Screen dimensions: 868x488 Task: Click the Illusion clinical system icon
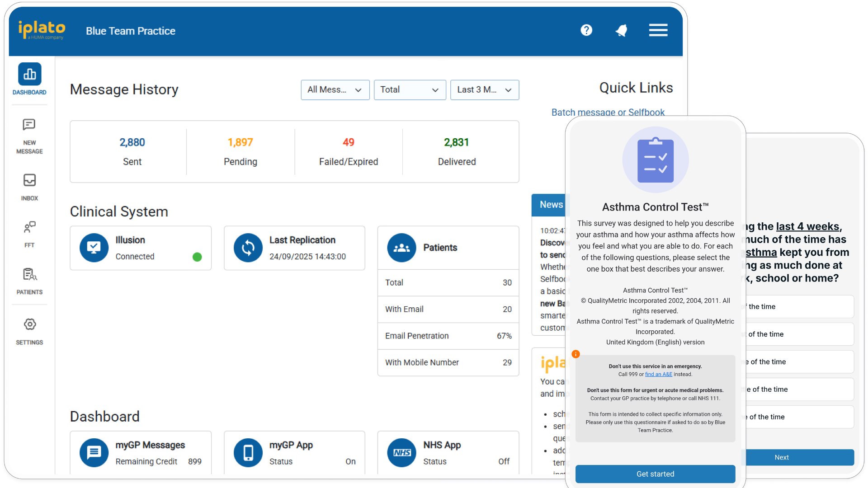pyautogui.click(x=94, y=248)
